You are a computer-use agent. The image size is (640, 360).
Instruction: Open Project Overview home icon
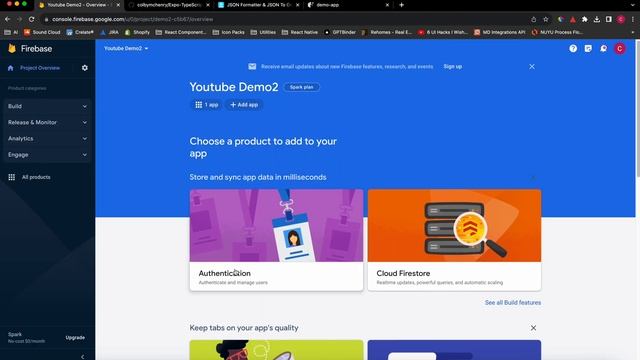[11, 68]
